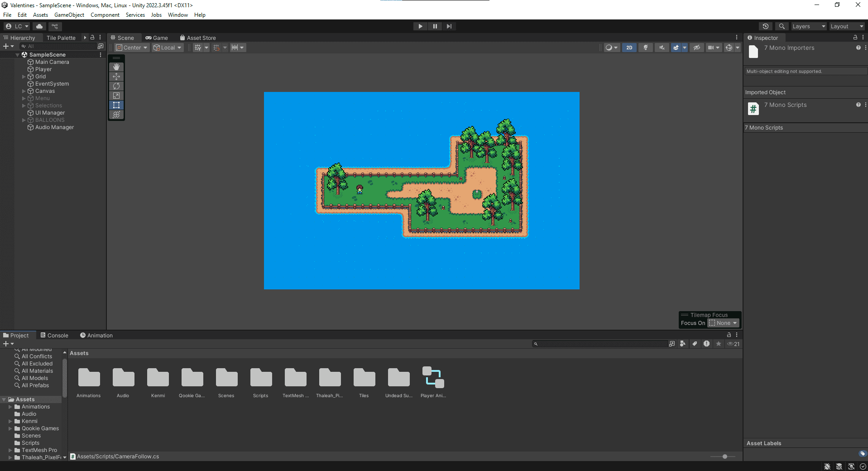Click grid snapping icon in Scene toolbar

click(x=198, y=48)
